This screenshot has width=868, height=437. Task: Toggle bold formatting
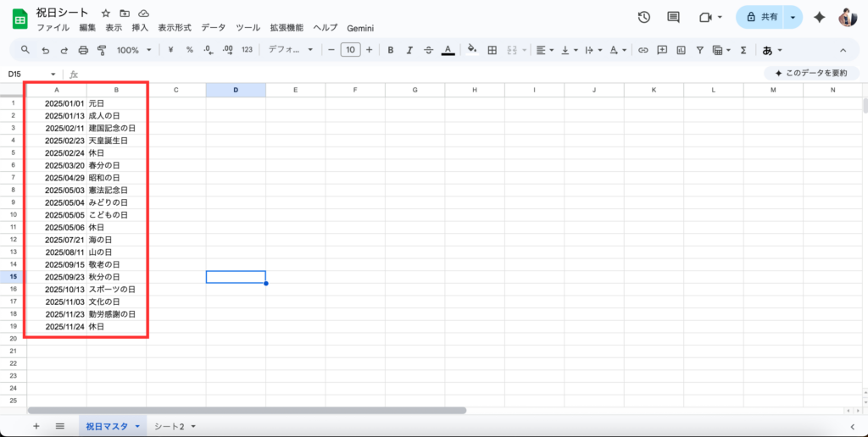[390, 50]
